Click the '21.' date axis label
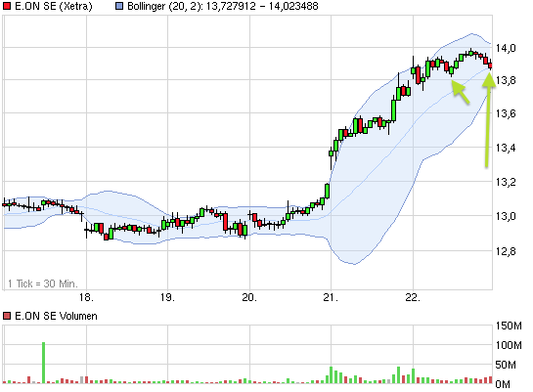The width and height of the screenshot is (533, 392). pyautogui.click(x=331, y=297)
